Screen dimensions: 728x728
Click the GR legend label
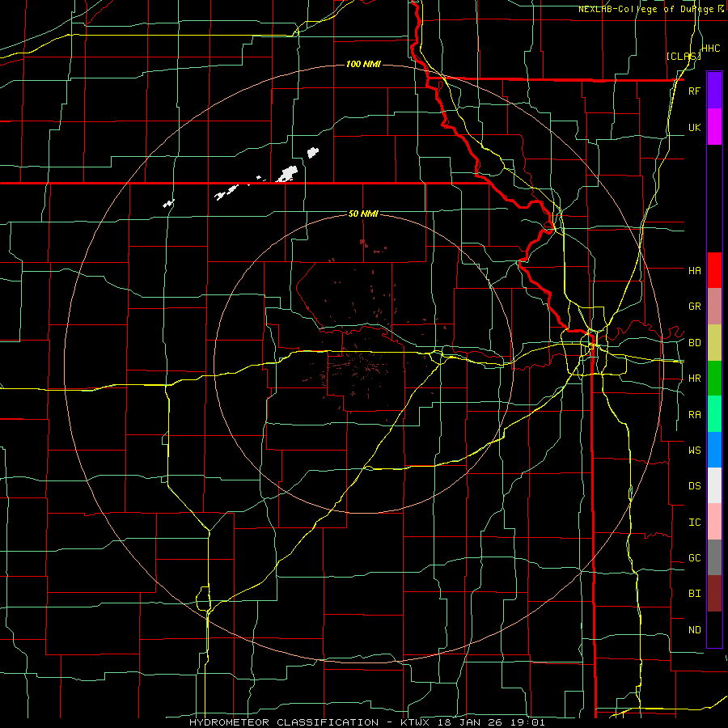click(x=694, y=307)
